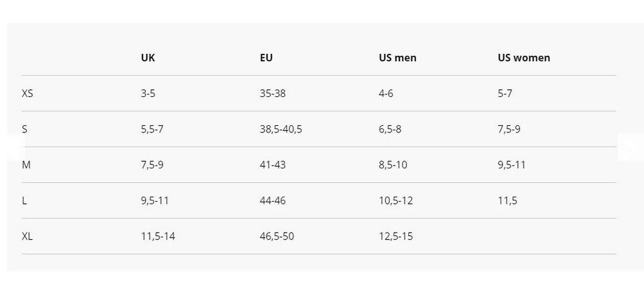
Task: Click the US men 8,5-10 cell
Action: (x=393, y=165)
